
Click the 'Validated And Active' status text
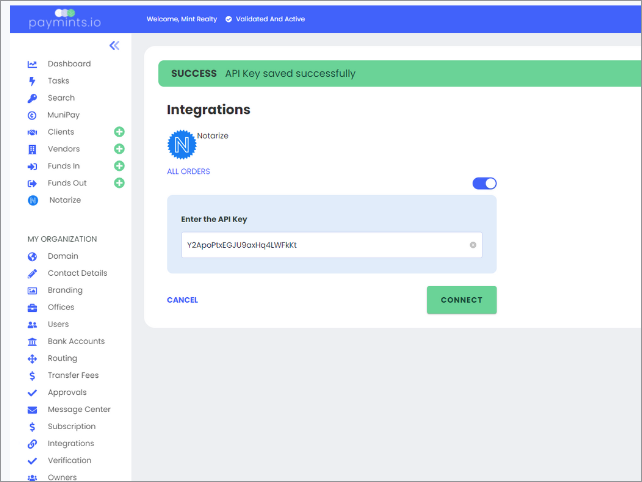[270, 19]
